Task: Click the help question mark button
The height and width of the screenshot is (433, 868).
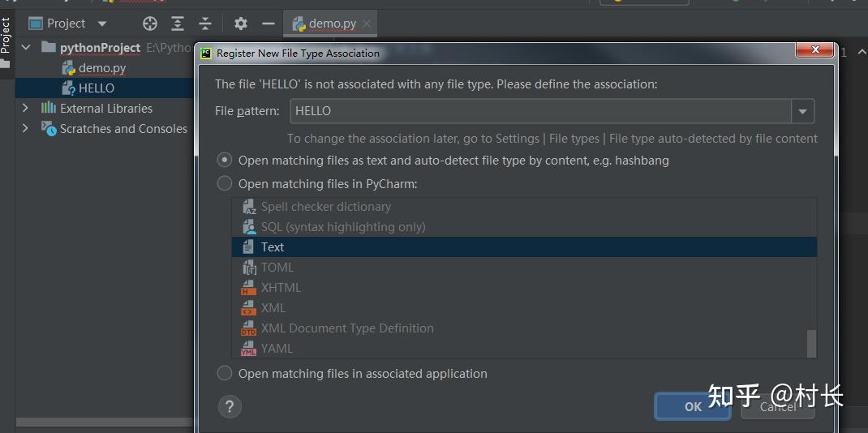Action: point(230,406)
